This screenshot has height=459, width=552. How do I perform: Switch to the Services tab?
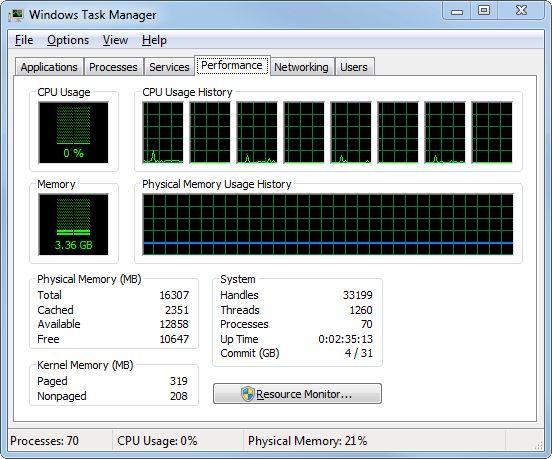coord(169,67)
